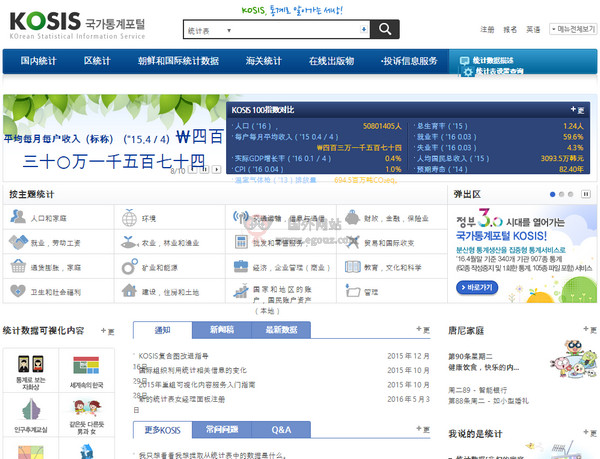Switch to the 更多KOSIS tab
600x459 pixels.
[163, 430]
